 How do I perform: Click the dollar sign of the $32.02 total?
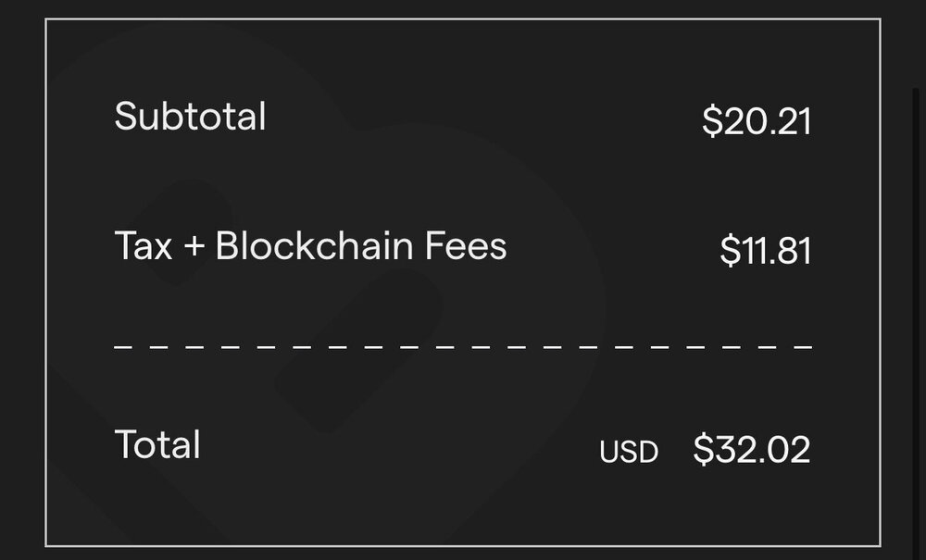pos(703,450)
